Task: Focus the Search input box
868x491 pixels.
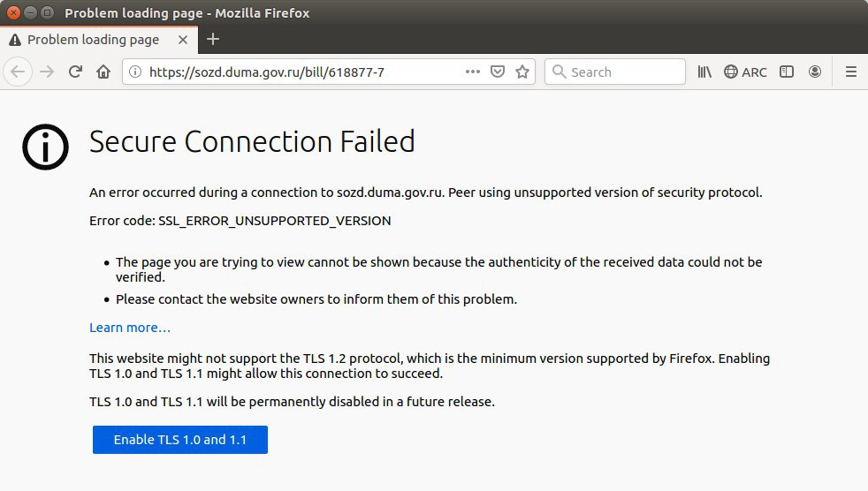Action: [x=615, y=72]
